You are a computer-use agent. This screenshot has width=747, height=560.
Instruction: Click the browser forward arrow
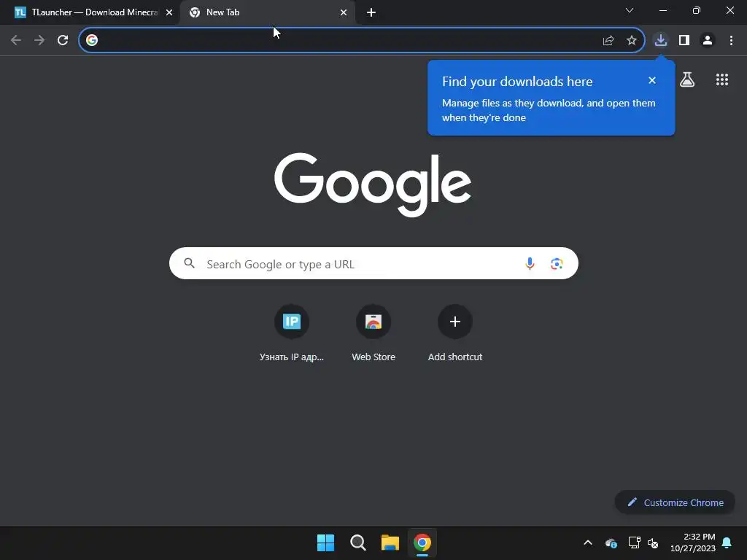39,41
